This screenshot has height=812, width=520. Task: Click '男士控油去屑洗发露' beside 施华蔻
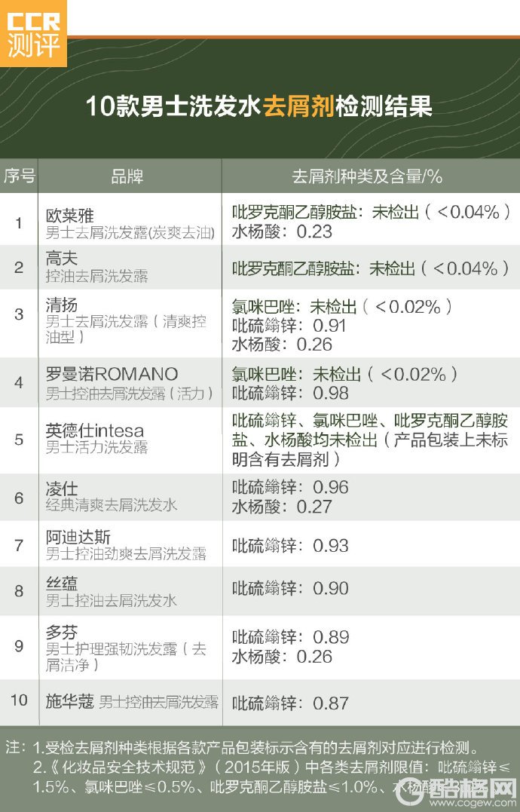coord(158,702)
